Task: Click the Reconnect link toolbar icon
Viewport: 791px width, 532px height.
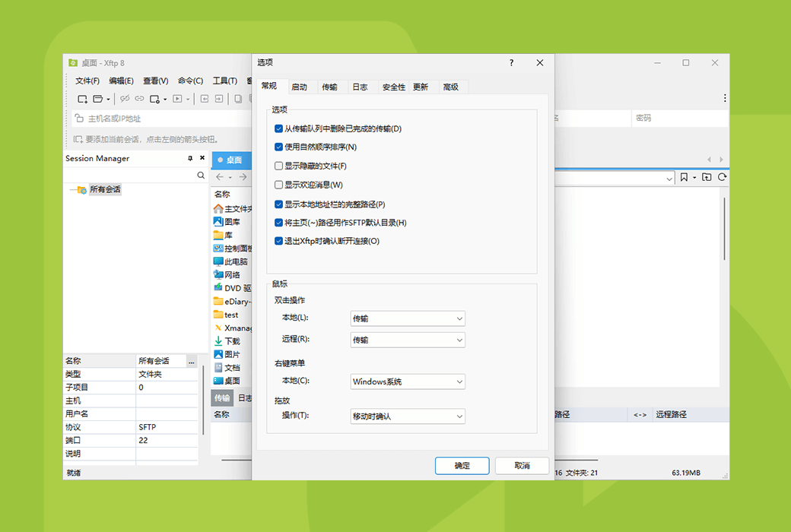Action: (139, 99)
